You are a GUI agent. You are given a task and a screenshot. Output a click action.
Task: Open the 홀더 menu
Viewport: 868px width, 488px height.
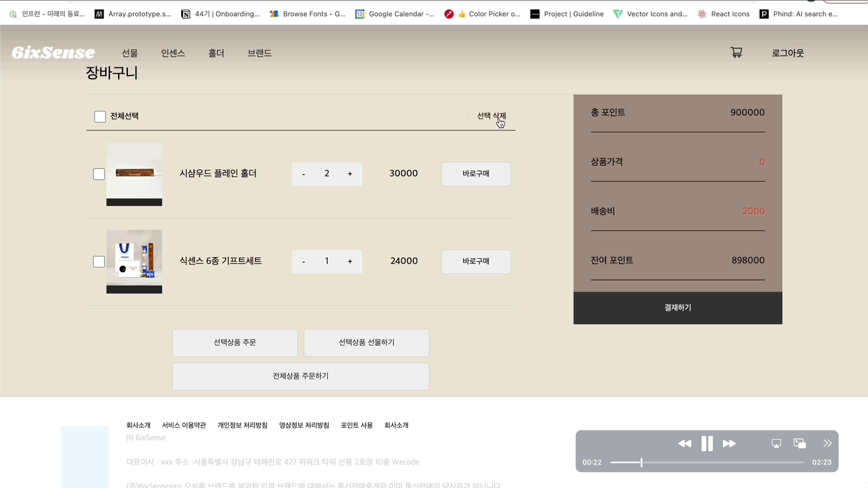(216, 53)
